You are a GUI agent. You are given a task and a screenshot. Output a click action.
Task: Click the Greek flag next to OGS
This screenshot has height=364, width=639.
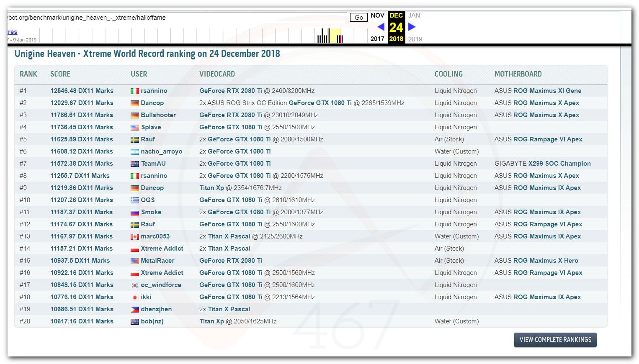pyautogui.click(x=135, y=200)
